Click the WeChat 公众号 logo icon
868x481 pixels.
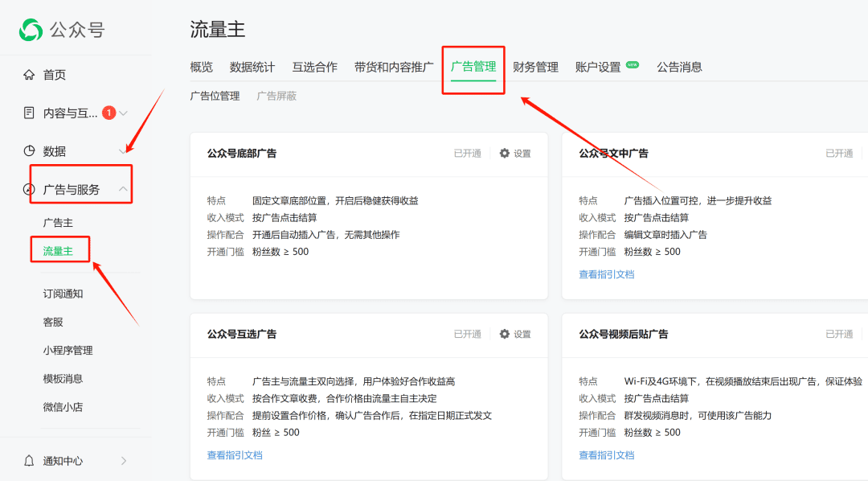click(x=31, y=30)
